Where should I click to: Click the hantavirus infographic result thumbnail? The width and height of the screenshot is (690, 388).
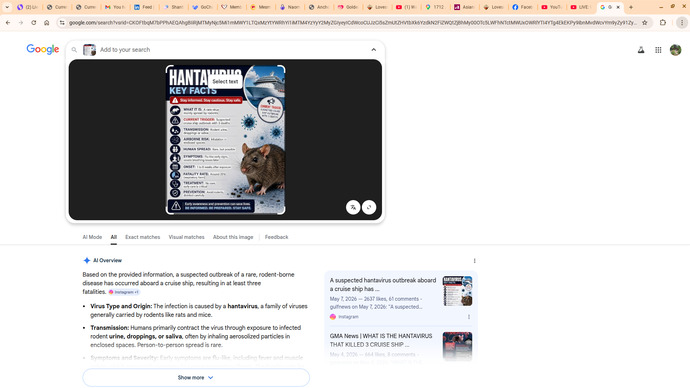458,291
